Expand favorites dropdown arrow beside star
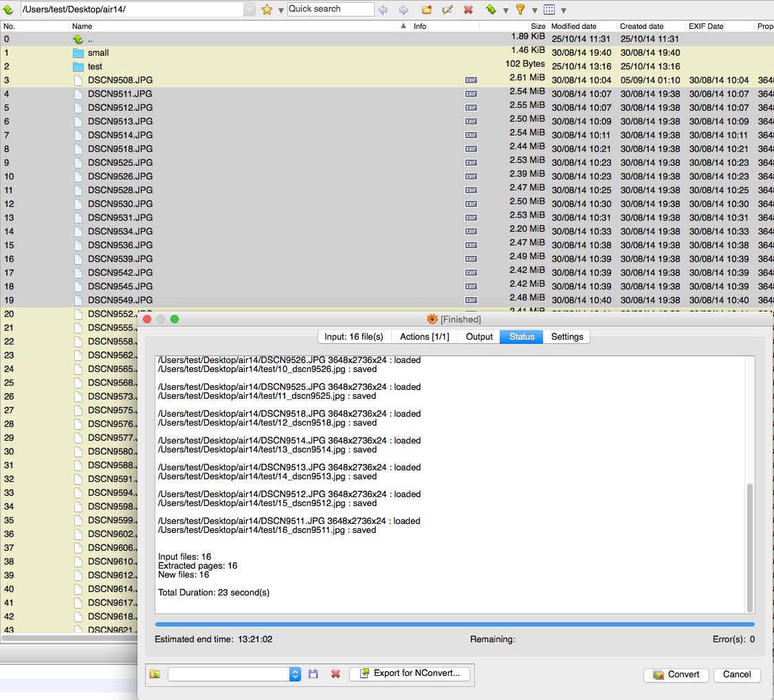Viewport: 774px width, 700px height. click(281, 10)
